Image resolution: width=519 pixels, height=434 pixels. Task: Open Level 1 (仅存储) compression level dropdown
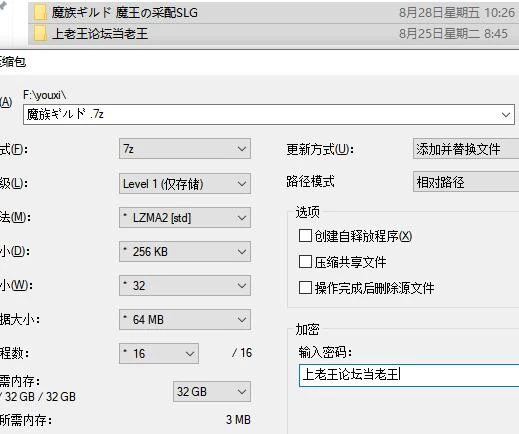click(x=185, y=184)
